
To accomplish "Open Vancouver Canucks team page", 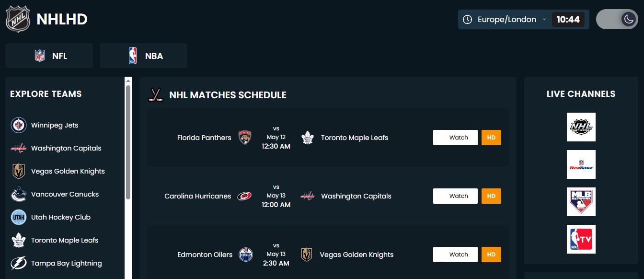I will pyautogui.click(x=65, y=194).
